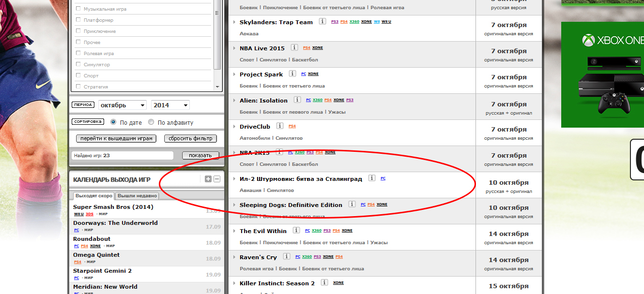Select sort По алфавиту radio button
The width and height of the screenshot is (644, 294).
[x=151, y=122]
